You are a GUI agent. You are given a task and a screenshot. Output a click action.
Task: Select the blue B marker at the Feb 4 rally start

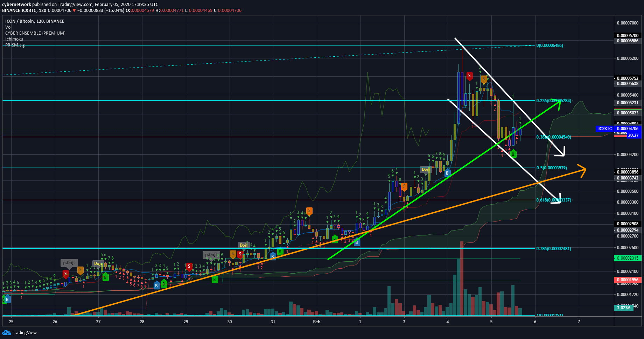click(x=447, y=172)
